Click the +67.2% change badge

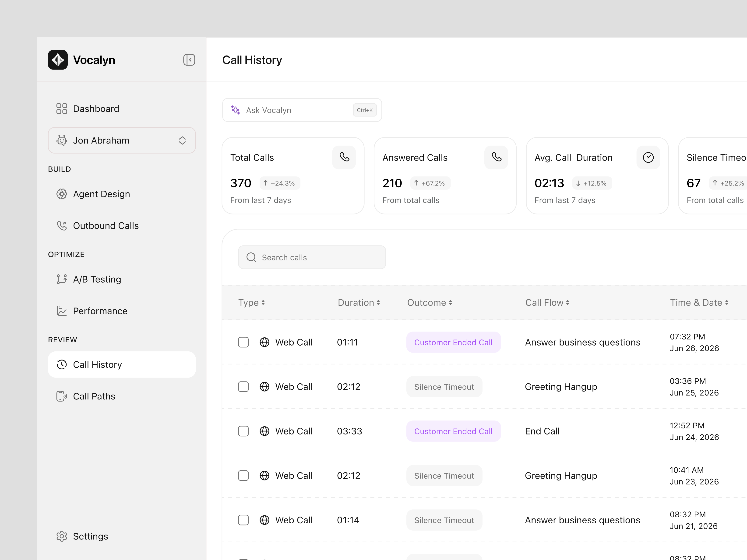430,183
